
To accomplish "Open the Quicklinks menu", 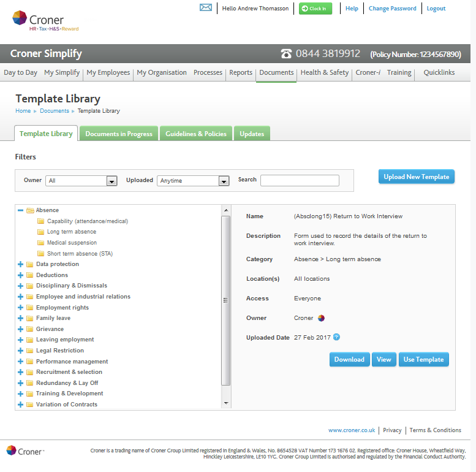I will click(x=439, y=72).
